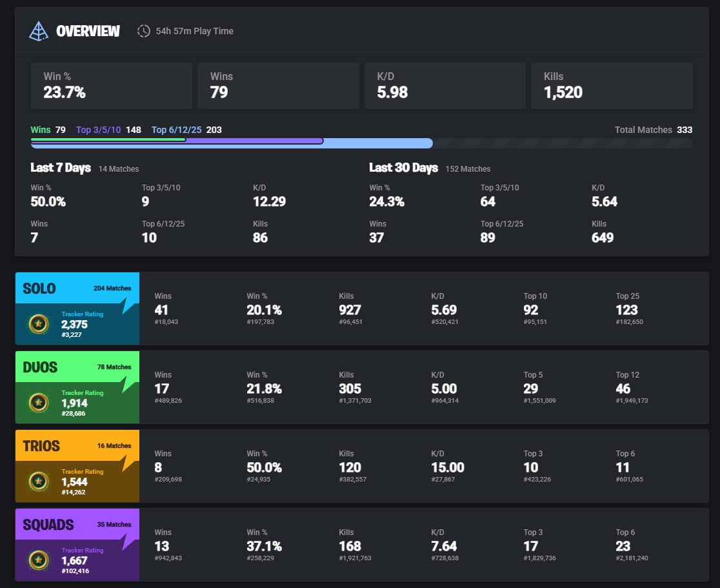
Task: Click the Solo tracker rating badge icon
Action: [39, 324]
